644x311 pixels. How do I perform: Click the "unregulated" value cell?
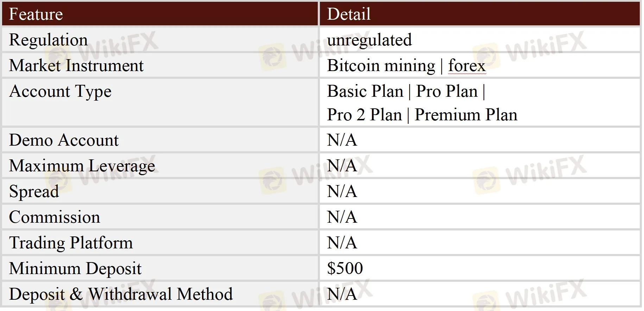tap(369, 40)
